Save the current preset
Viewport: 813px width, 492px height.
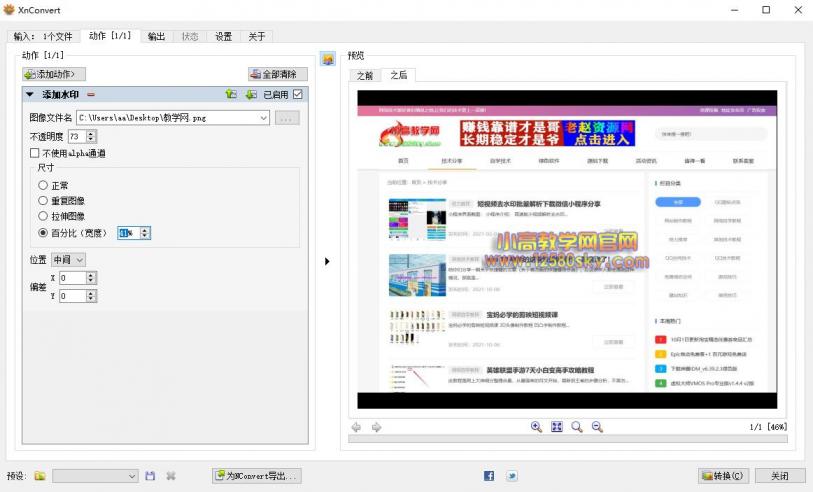150,476
